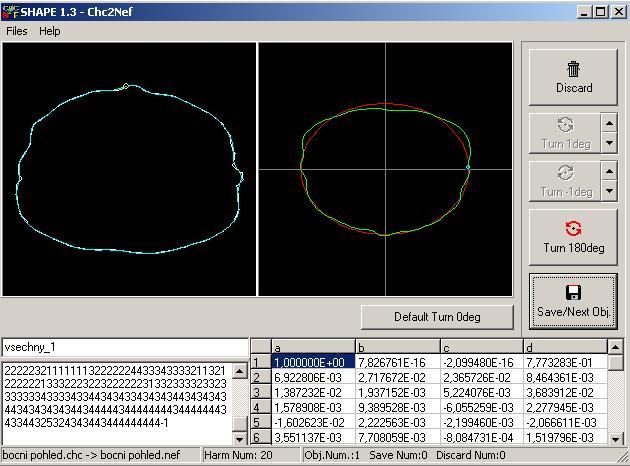Click the Save/Next Obj. floppy disk icon
This screenshot has width=630, height=466.
(573, 293)
